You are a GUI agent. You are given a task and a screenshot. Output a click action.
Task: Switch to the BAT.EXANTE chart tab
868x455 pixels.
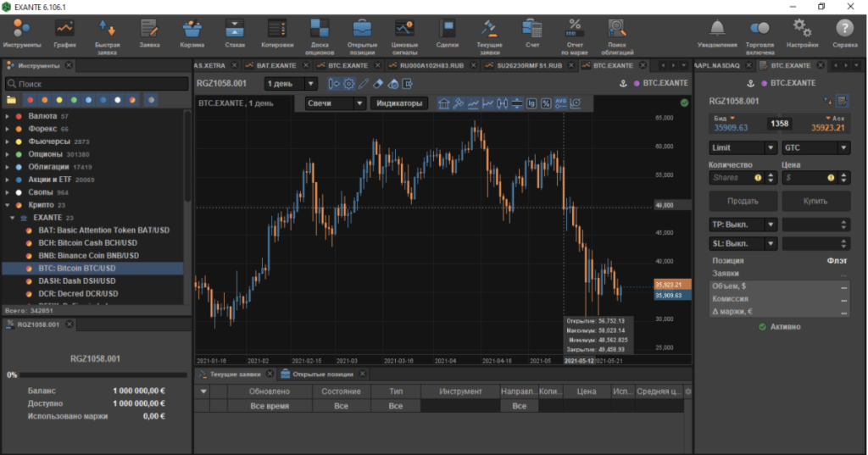click(275, 64)
